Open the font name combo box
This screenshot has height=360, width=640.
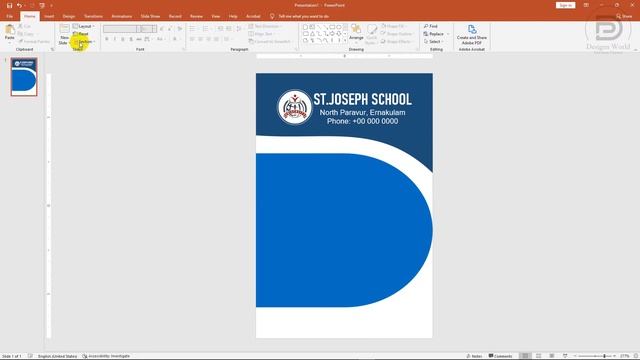pos(122,29)
